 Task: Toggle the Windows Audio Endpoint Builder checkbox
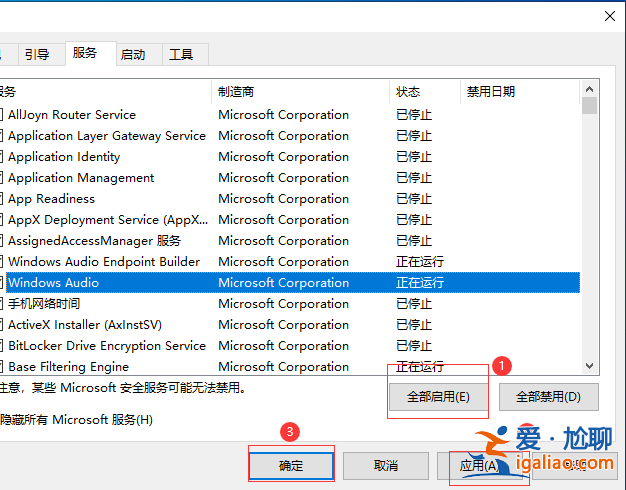point(1,262)
